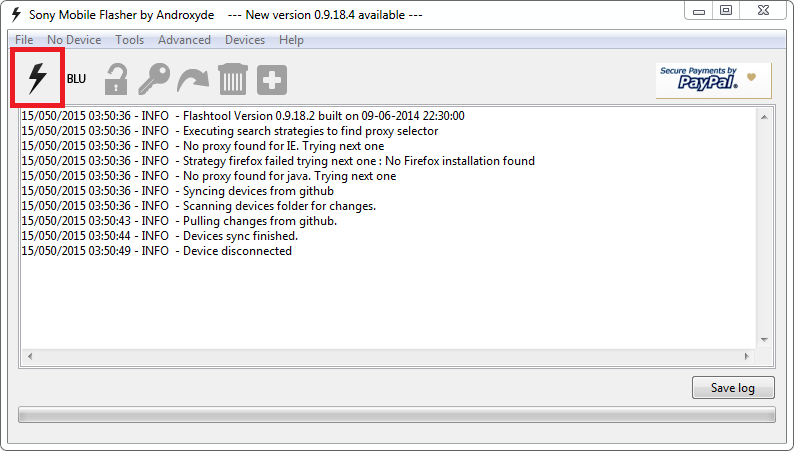Select the 'Flashtool Version 0.9.18.2 built on' log line
Screen dimensions: 794x451
click(243, 116)
